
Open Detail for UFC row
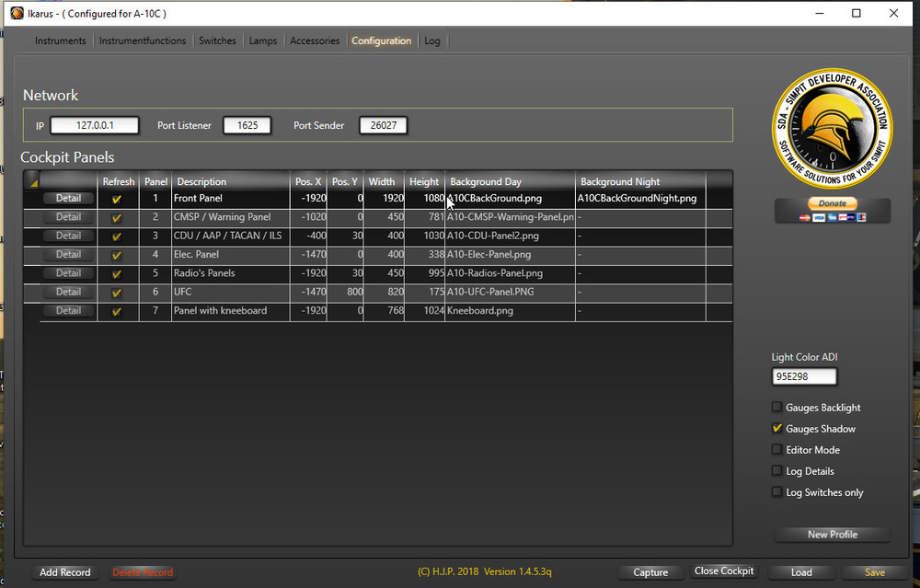pos(68,293)
